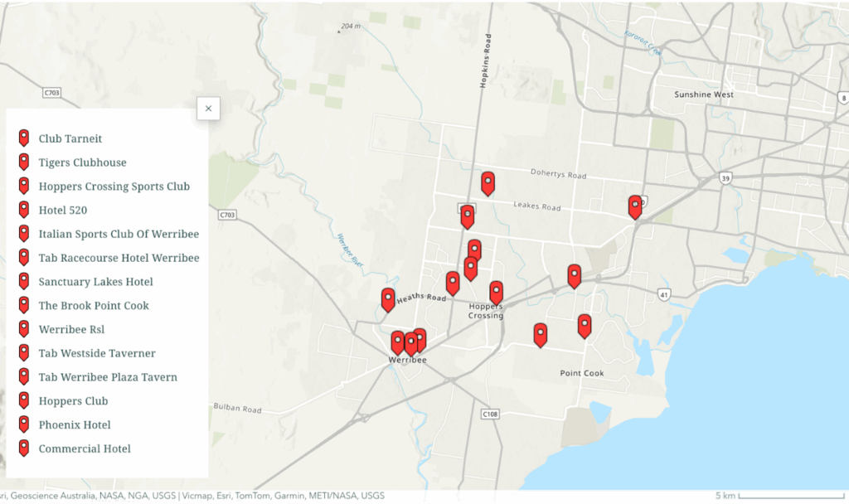The image size is (849, 504).
Task: Click map pin at east end of Leakes Road
Action: tap(635, 206)
